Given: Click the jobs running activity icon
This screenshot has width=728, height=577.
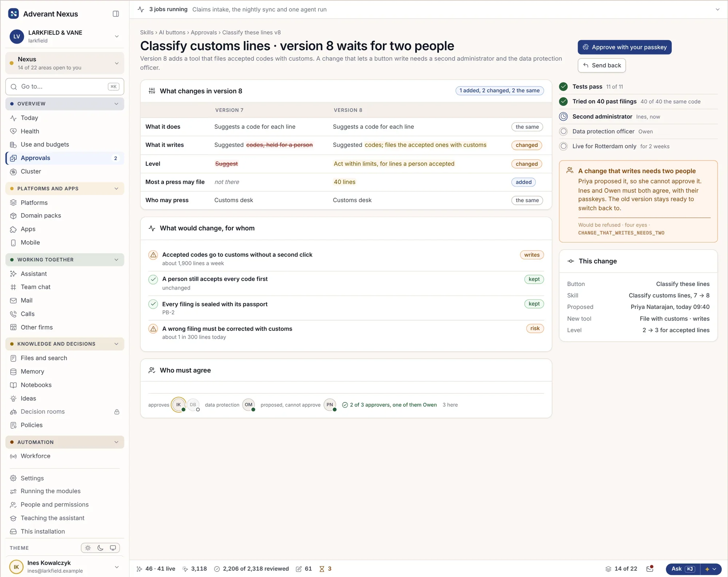Looking at the screenshot, I should [x=141, y=9].
